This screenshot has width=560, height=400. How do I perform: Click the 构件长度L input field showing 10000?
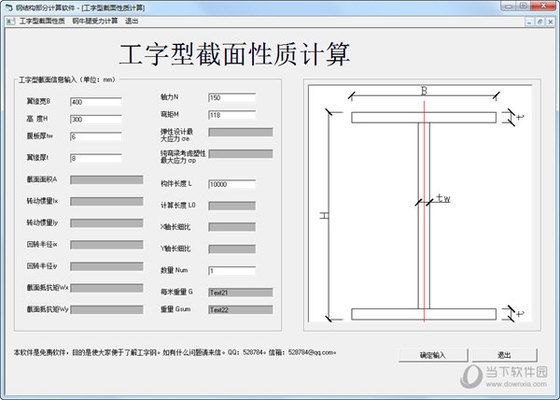click(232, 184)
